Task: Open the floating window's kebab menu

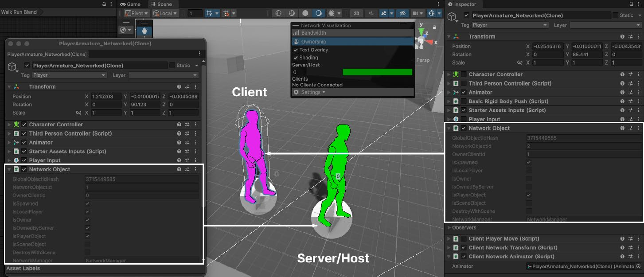Action: pyautogui.click(x=199, y=54)
